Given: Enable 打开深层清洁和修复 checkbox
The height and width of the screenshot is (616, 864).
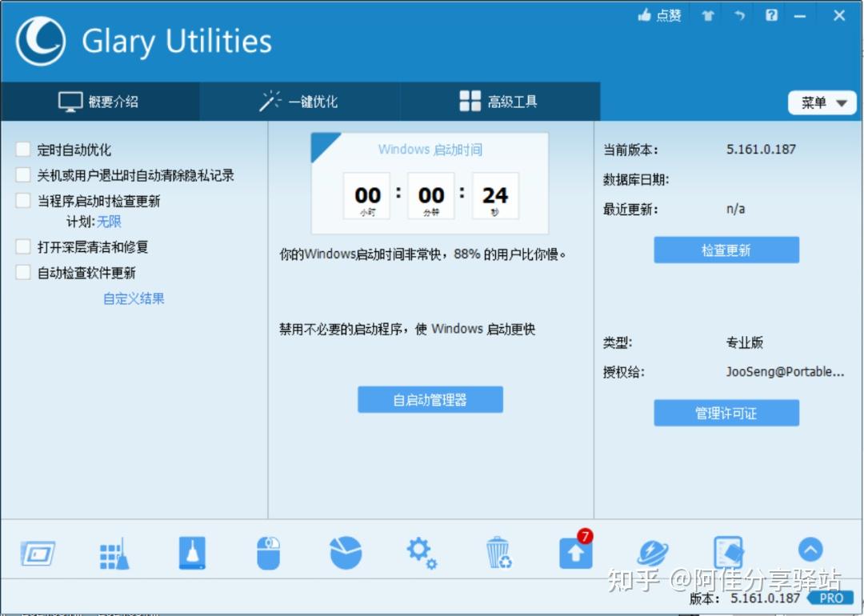Looking at the screenshot, I should (x=23, y=247).
